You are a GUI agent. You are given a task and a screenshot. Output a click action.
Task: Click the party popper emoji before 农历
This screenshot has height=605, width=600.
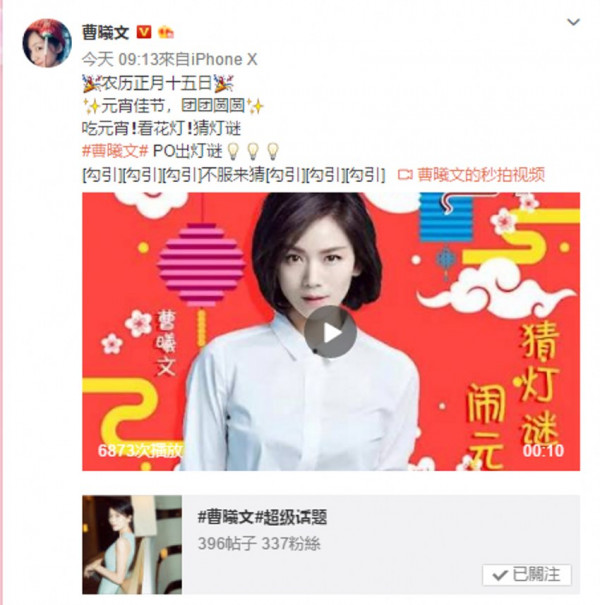click(91, 83)
